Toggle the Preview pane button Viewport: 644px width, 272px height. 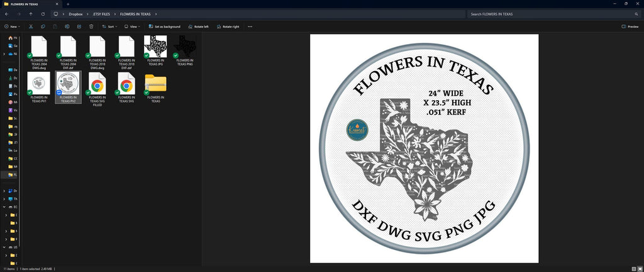(630, 26)
